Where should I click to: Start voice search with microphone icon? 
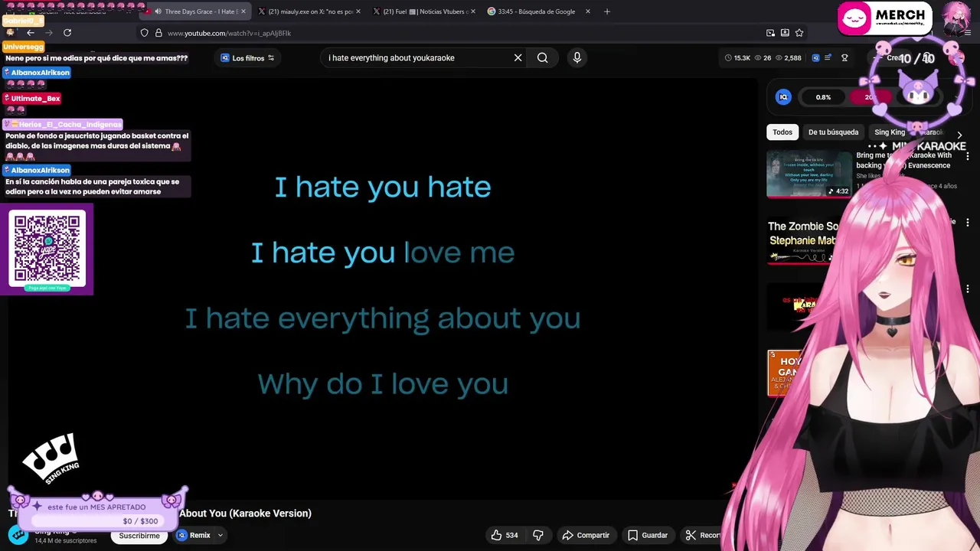(577, 57)
